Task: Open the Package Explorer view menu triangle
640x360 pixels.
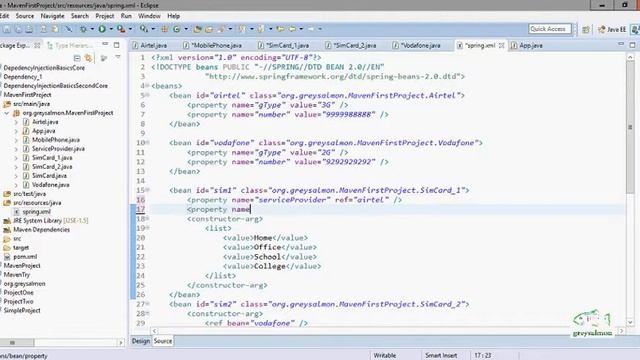Action: point(118,57)
